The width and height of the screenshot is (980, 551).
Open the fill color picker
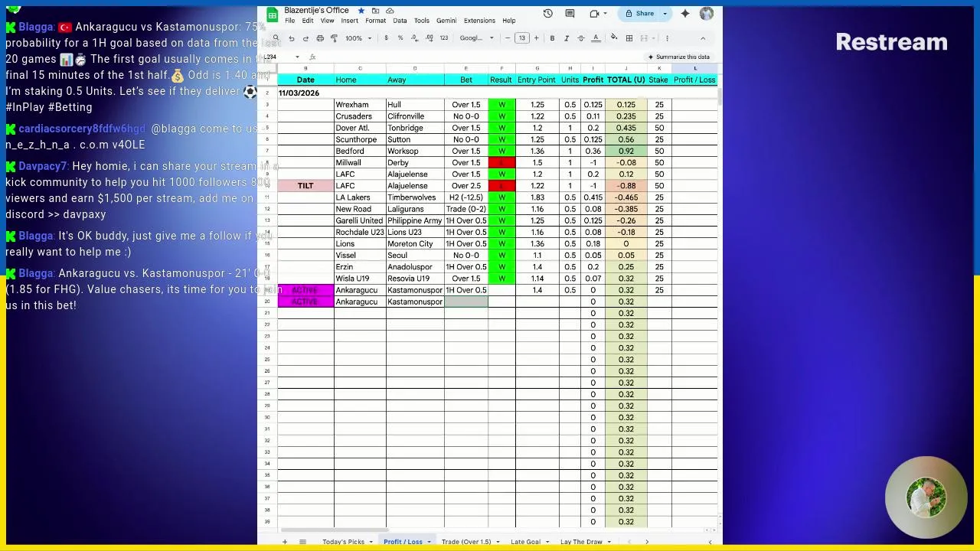click(x=613, y=37)
